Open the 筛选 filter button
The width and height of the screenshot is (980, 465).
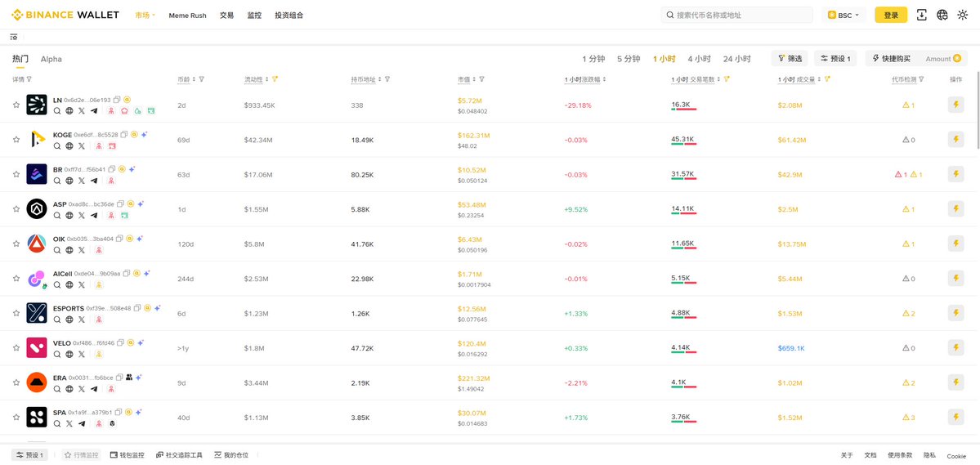(x=790, y=59)
